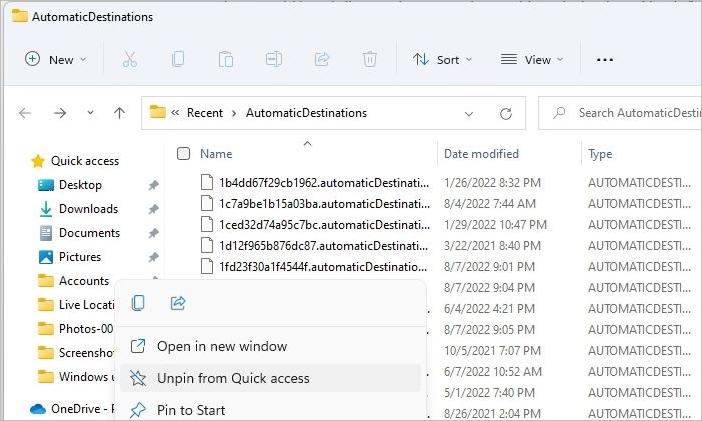Click the Paste clipboard icon
This screenshot has height=421, width=702.
point(226,59)
